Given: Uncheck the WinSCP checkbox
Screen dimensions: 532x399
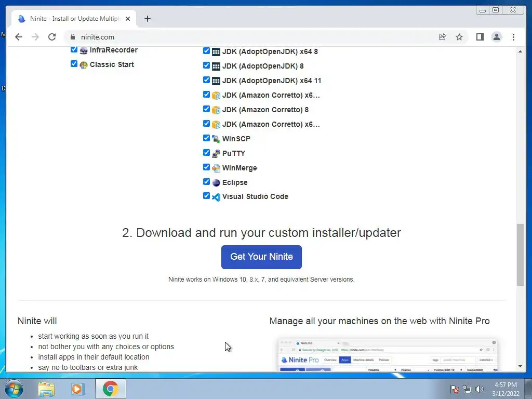Looking at the screenshot, I should point(206,138).
